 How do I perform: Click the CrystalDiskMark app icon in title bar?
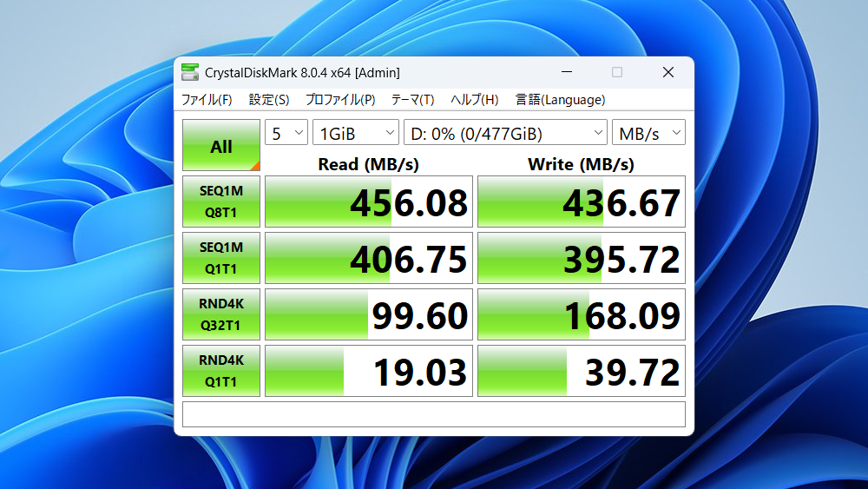click(x=190, y=72)
